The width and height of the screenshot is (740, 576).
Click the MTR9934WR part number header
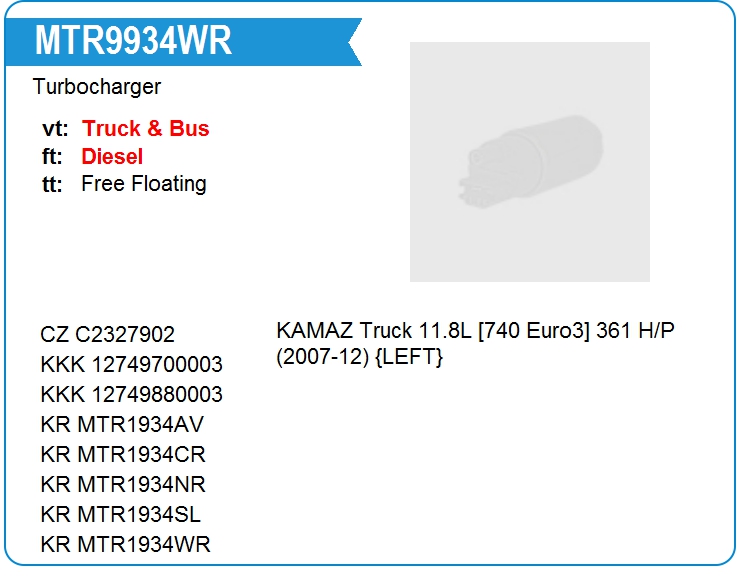pos(133,41)
